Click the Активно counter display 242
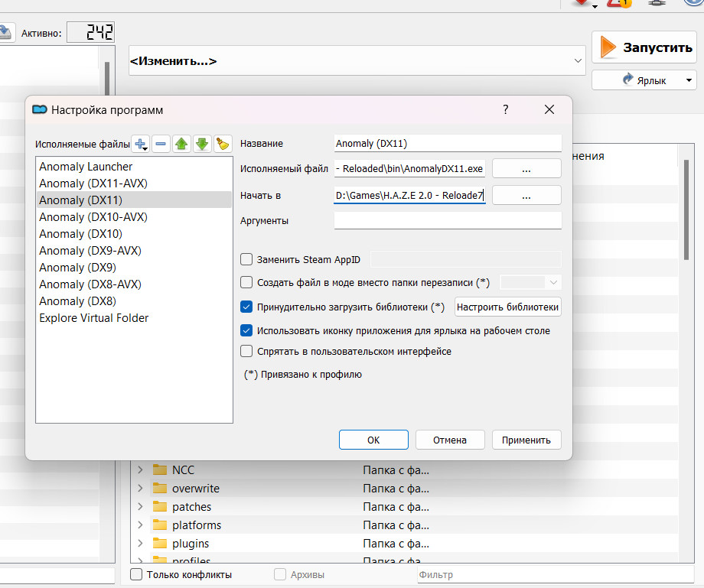 coord(91,32)
